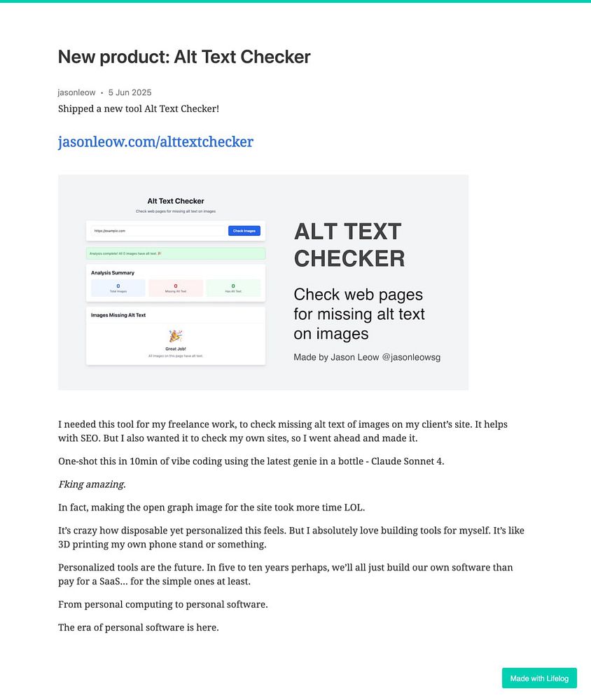Open the jasonleow.com/alttextchecker link
591x700 pixels.
tap(155, 142)
